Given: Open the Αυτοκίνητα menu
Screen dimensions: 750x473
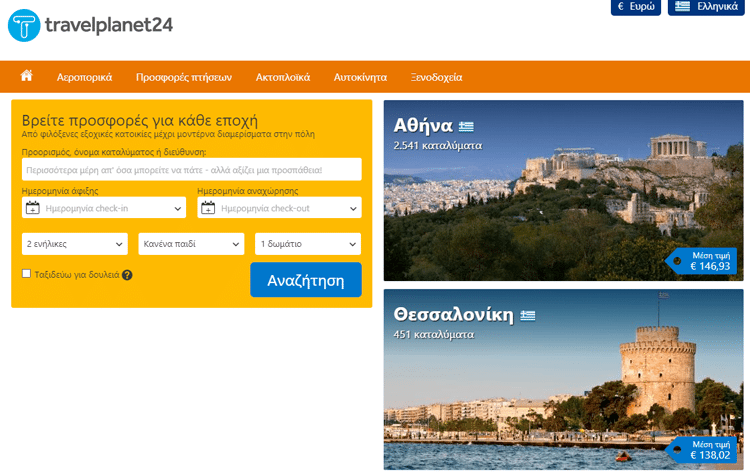Looking at the screenshot, I should coord(360,77).
